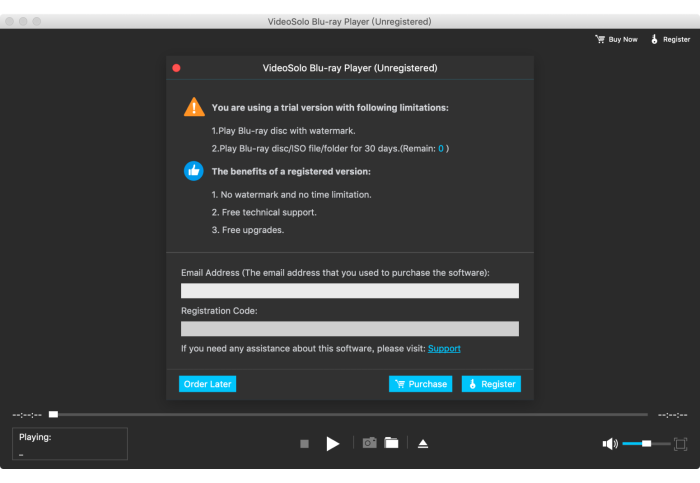Click the playback progress bar handle

coord(54,414)
